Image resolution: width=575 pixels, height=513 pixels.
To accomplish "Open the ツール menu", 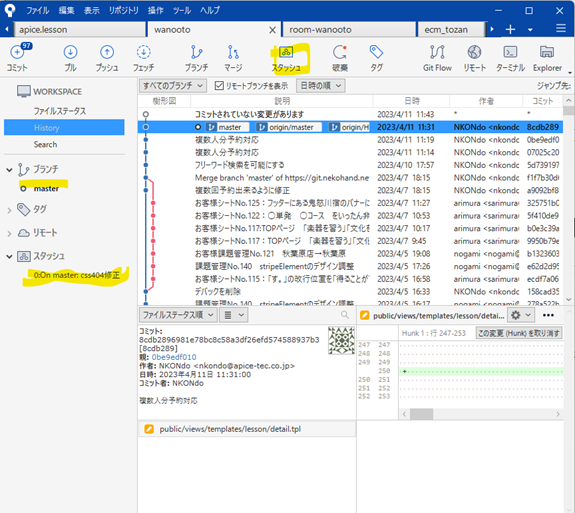I will (182, 10).
